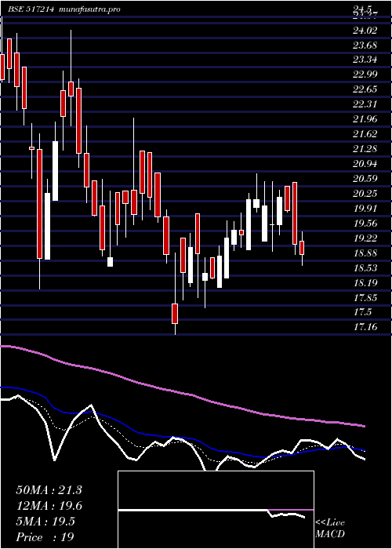392x549 pixels.
Task: Select the 19.22 price axis label
Action: tap(365, 238)
